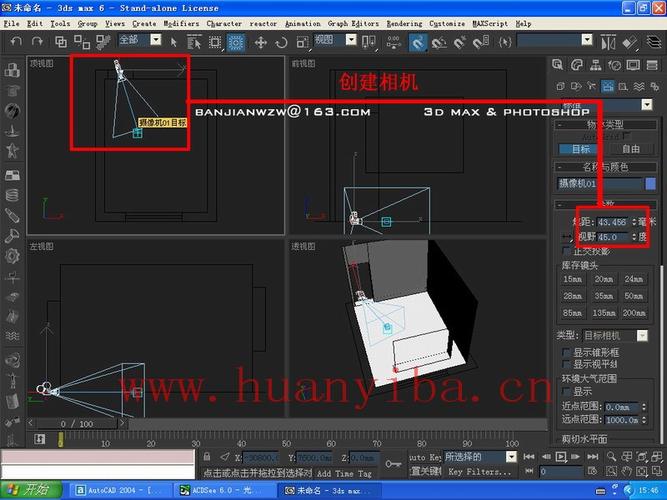
Task: Open the Layer Manager toolbar icon
Action: click(x=654, y=42)
